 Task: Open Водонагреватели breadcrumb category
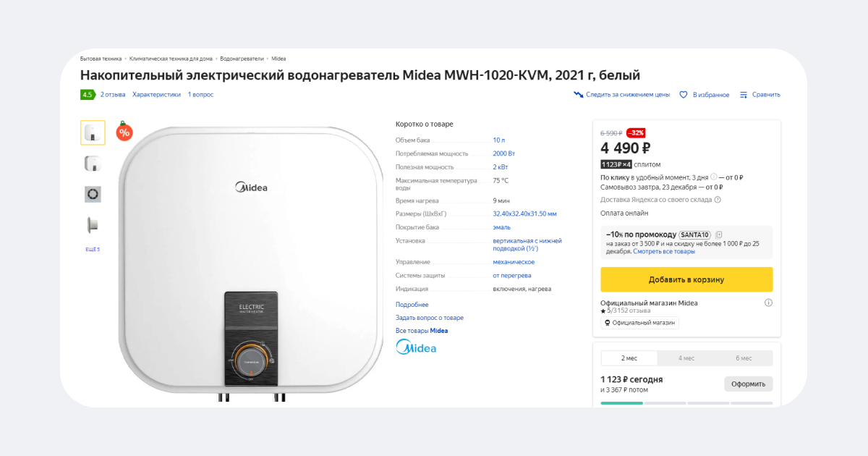point(242,59)
